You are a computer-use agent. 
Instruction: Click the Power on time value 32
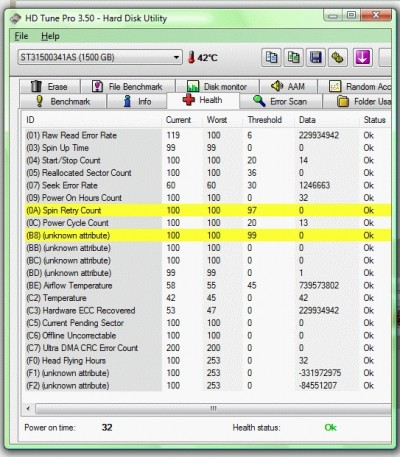point(107,428)
